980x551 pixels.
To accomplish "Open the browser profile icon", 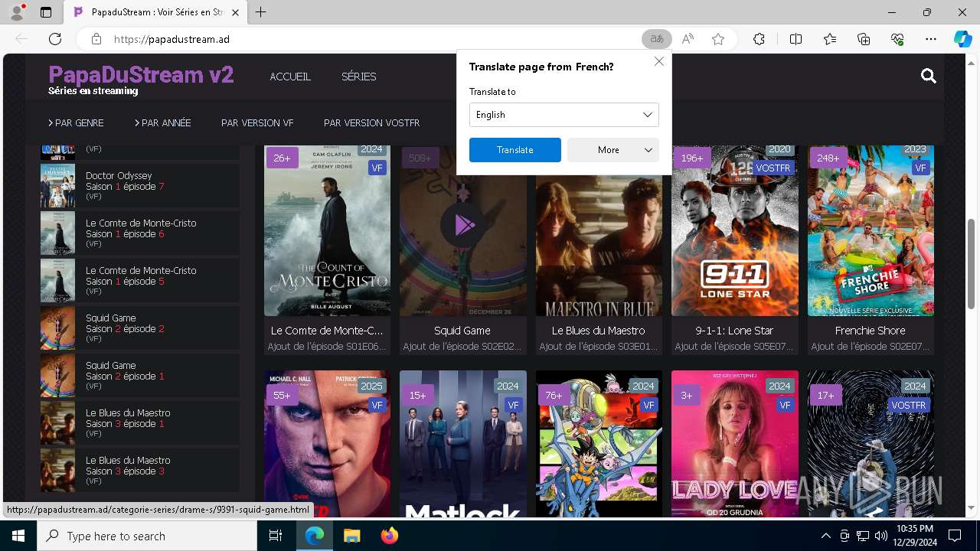I will click(17, 12).
